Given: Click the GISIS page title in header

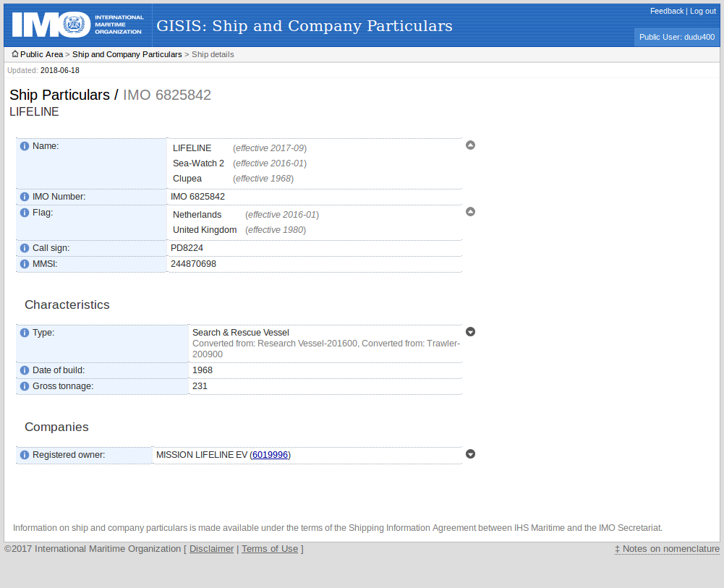Looking at the screenshot, I should pos(304,26).
